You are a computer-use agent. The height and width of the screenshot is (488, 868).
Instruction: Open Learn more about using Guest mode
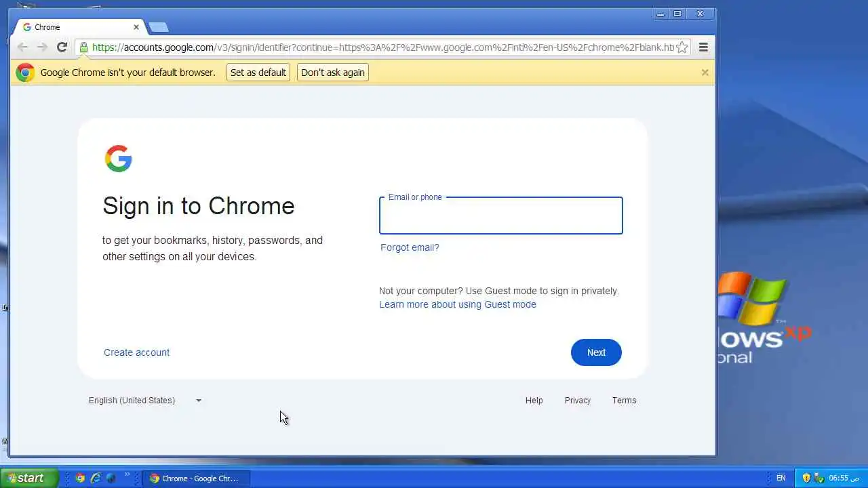pyautogui.click(x=458, y=304)
